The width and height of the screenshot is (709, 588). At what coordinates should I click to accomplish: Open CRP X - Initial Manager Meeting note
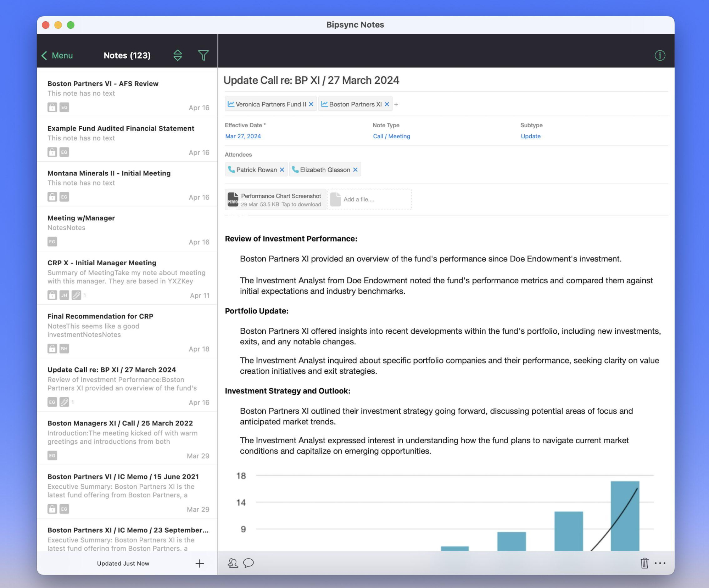[x=127, y=278]
